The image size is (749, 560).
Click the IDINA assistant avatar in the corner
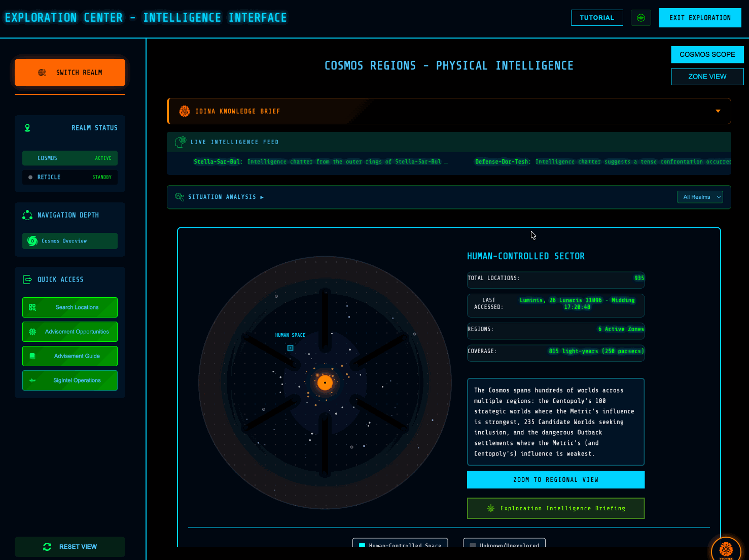point(726,549)
